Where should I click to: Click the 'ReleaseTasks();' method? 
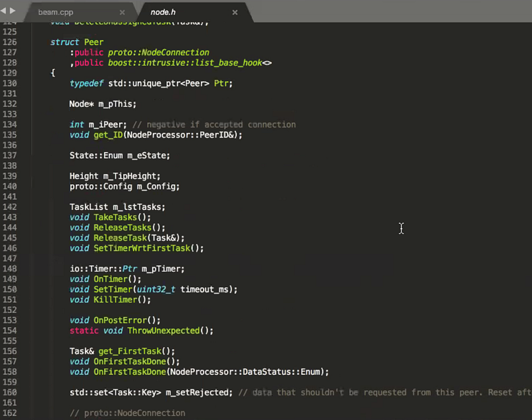tap(129, 227)
